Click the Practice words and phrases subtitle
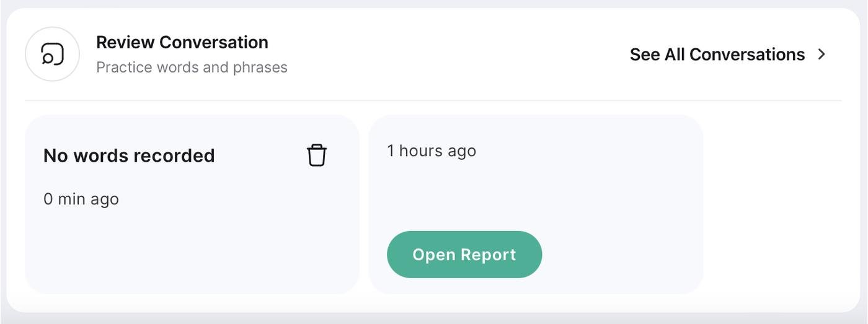The width and height of the screenshot is (868, 324). pos(192,67)
